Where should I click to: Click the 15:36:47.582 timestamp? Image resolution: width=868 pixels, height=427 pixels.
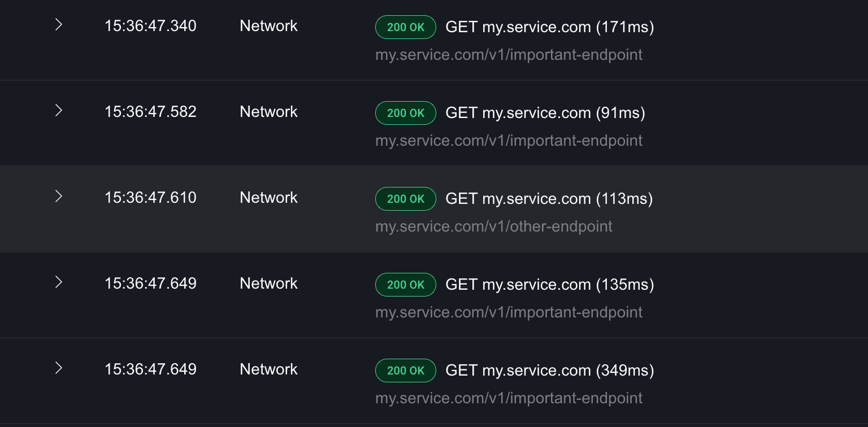click(150, 112)
